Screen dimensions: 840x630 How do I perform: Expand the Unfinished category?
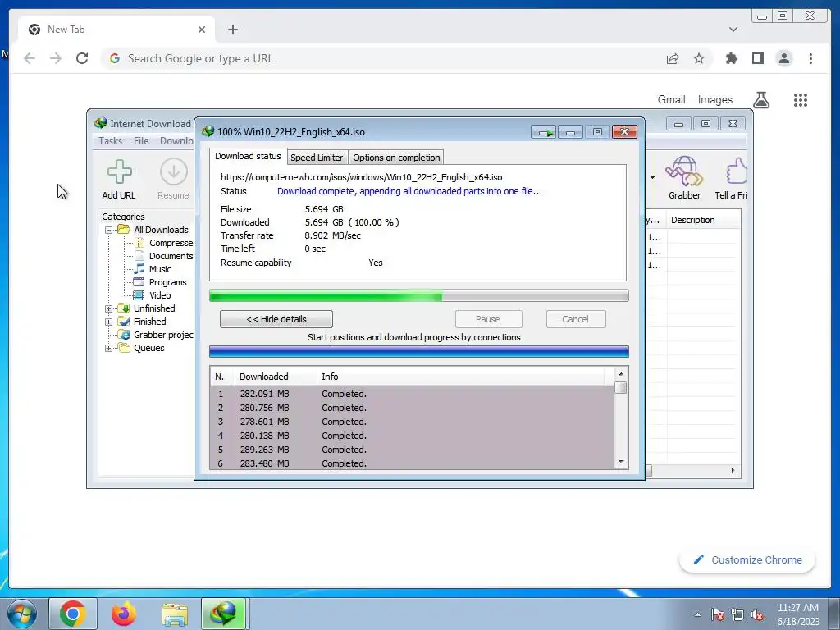pyautogui.click(x=109, y=308)
